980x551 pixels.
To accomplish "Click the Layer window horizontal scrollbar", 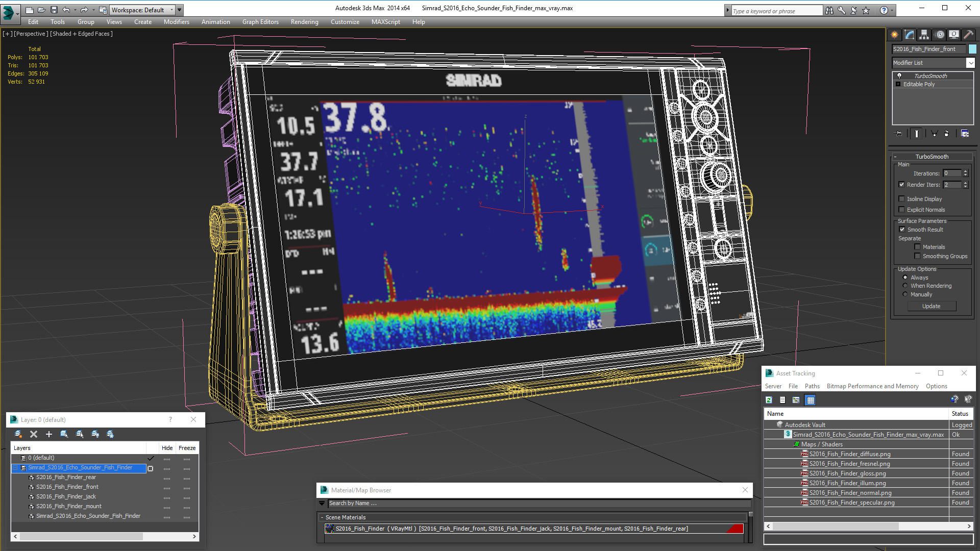I will click(x=105, y=537).
